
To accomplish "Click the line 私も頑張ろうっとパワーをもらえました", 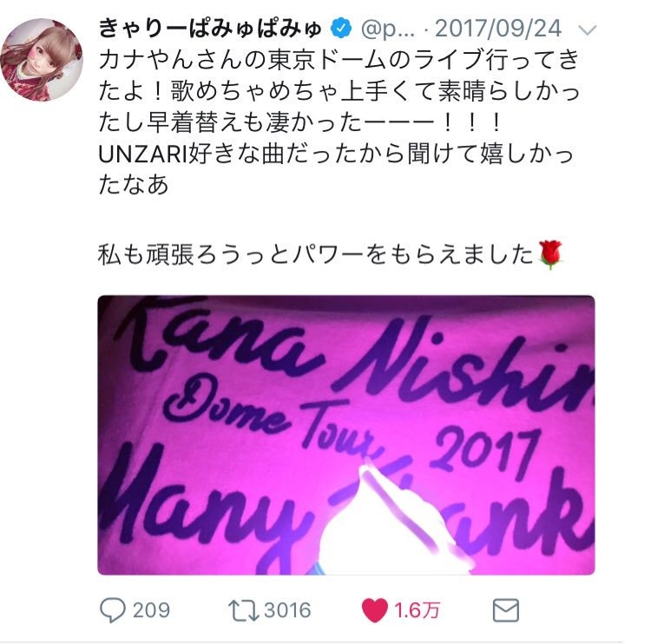I will click(316, 254).
